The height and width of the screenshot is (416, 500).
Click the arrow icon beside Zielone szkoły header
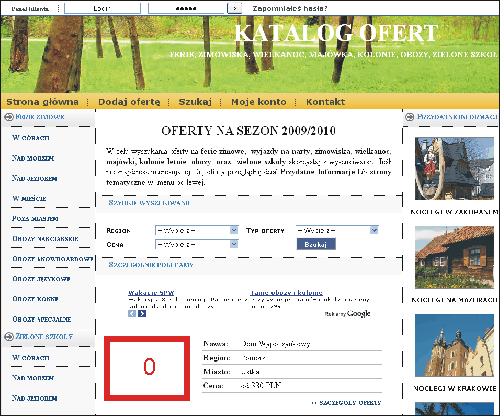(x=9, y=337)
